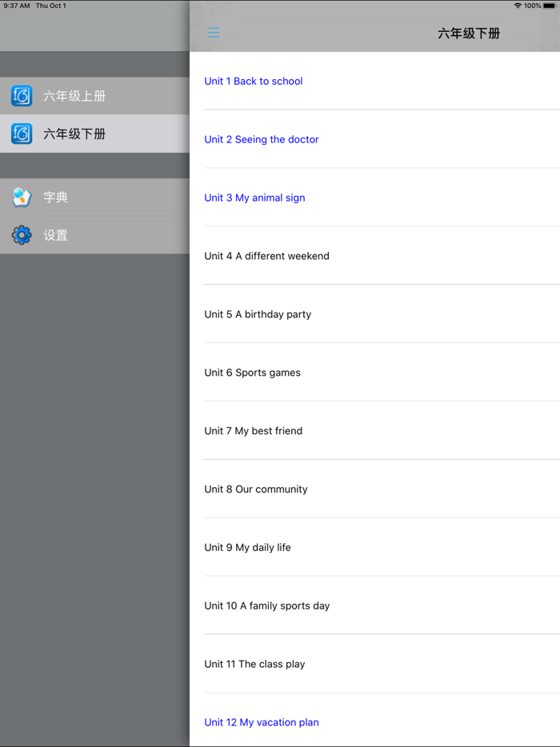Select Unit 10 A family sports day
The width and height of the screenshot is (560, 747).
(374, 605)
